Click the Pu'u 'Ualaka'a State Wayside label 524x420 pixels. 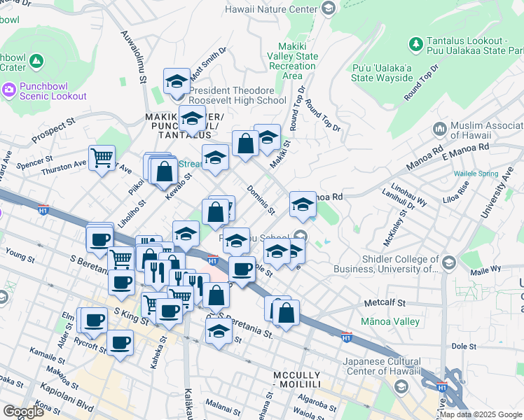pos(382,73)
